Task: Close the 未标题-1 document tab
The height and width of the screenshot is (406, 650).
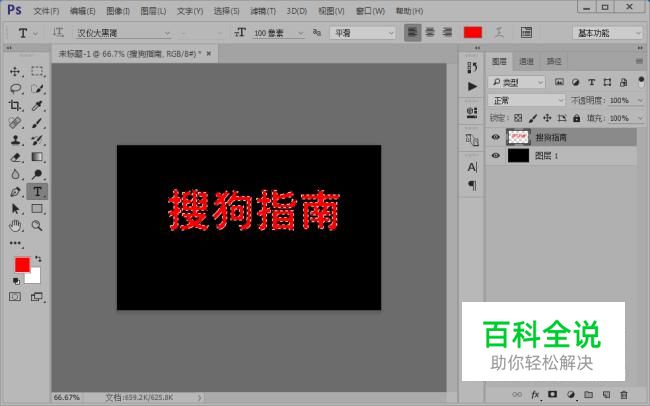Action: tap(209, 53)
